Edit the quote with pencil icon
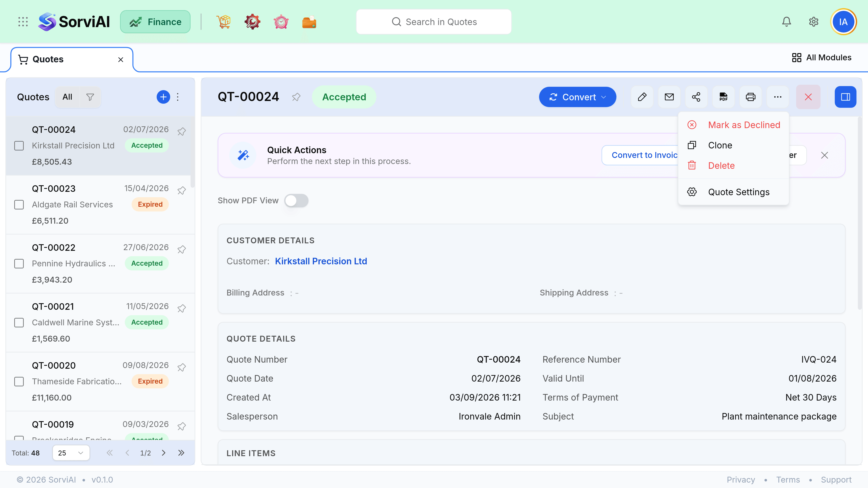 click(642, 97)
